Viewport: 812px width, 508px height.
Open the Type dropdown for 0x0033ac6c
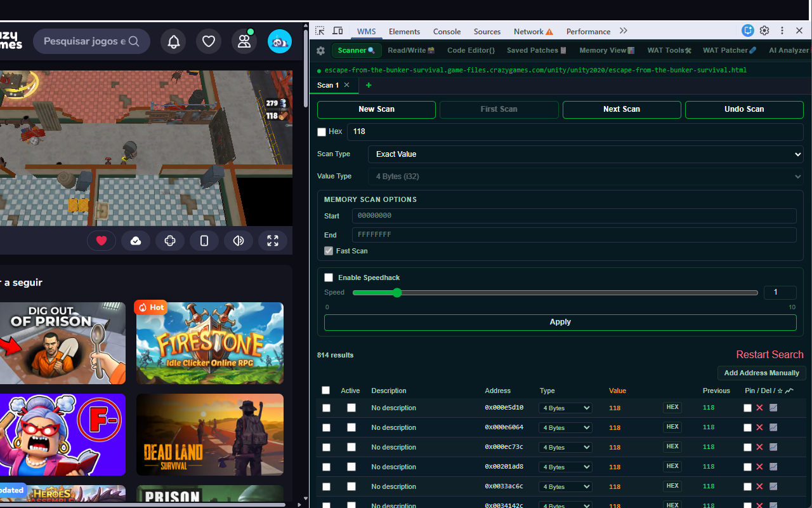point(565,487)
